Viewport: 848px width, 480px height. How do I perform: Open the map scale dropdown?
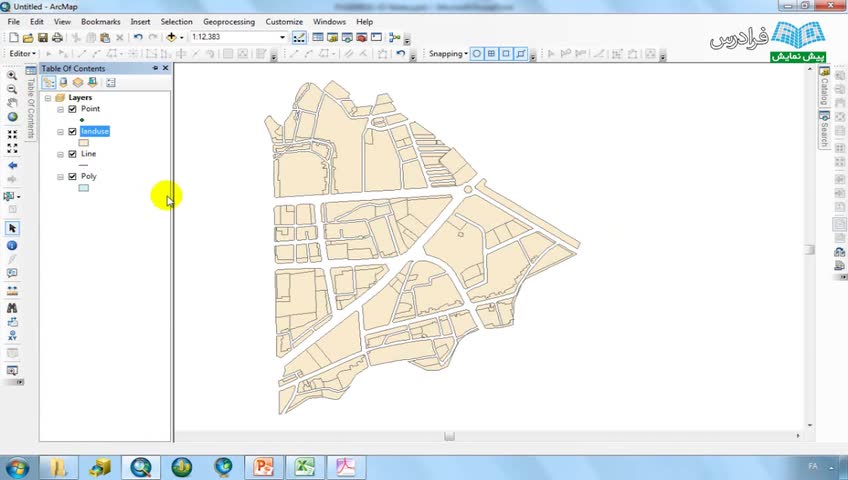click(x=282, y=37)
